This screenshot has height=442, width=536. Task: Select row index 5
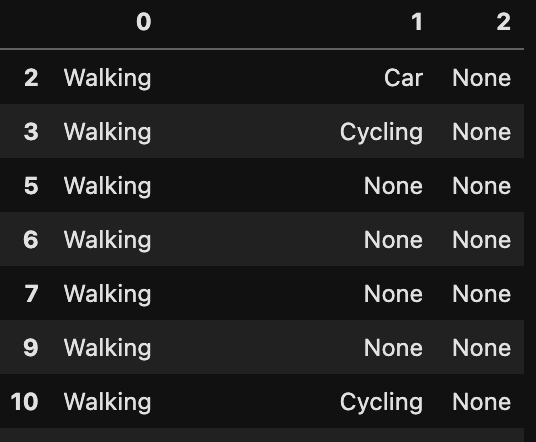pyautogui.click(x=31, y=186)
